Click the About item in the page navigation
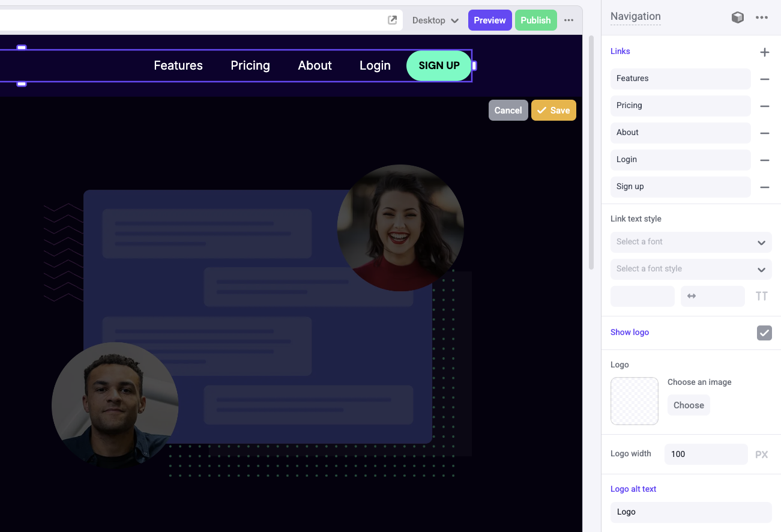781x532 pixels. click(315, 65)
